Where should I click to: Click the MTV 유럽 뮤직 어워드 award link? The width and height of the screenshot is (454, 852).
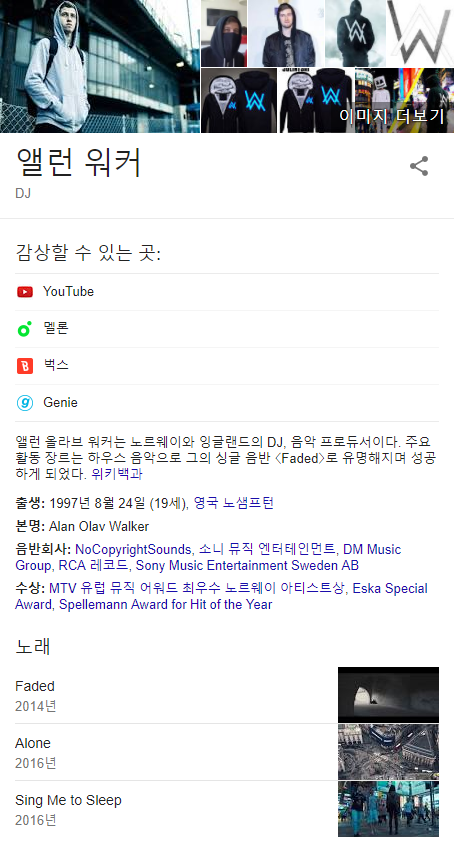click(197, 588)
